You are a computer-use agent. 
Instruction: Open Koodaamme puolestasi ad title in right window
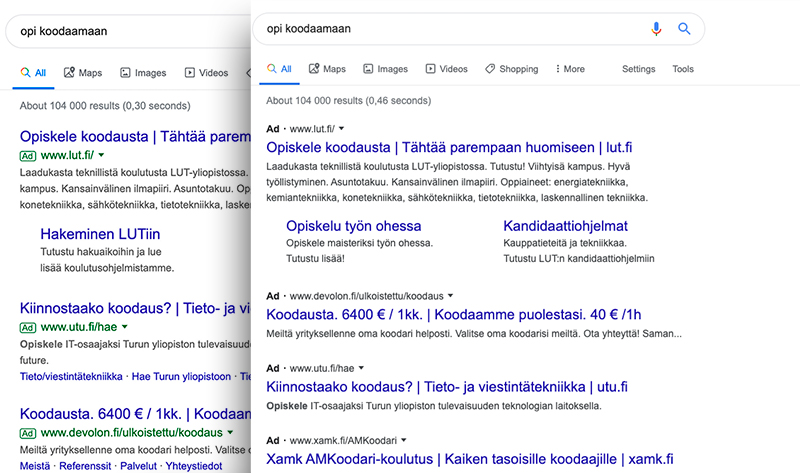[454, 314]
